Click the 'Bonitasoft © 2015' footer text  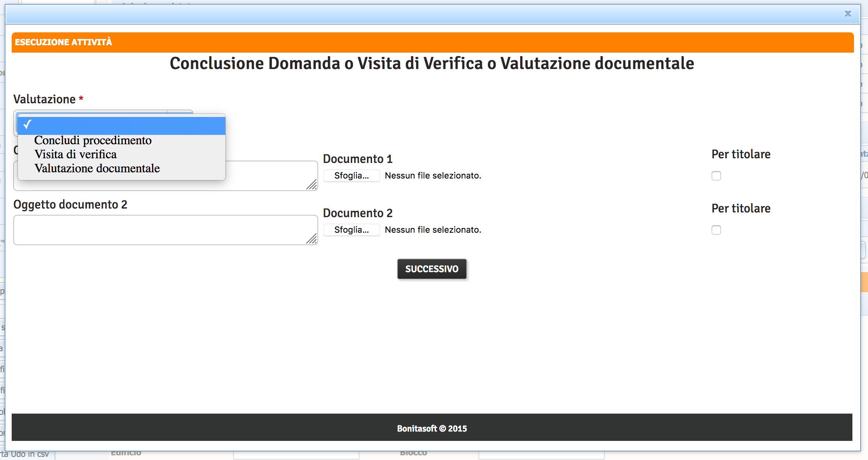[x=432, y=428]
